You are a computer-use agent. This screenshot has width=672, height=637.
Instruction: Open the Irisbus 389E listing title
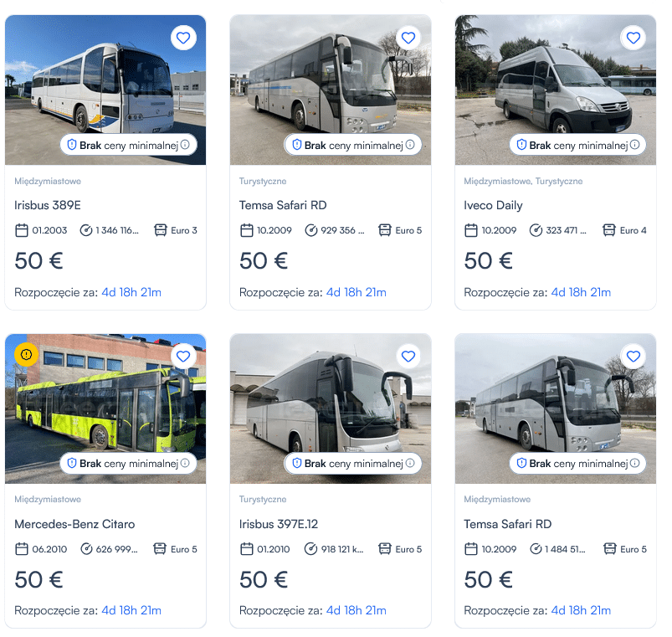[x=48, y=205]
